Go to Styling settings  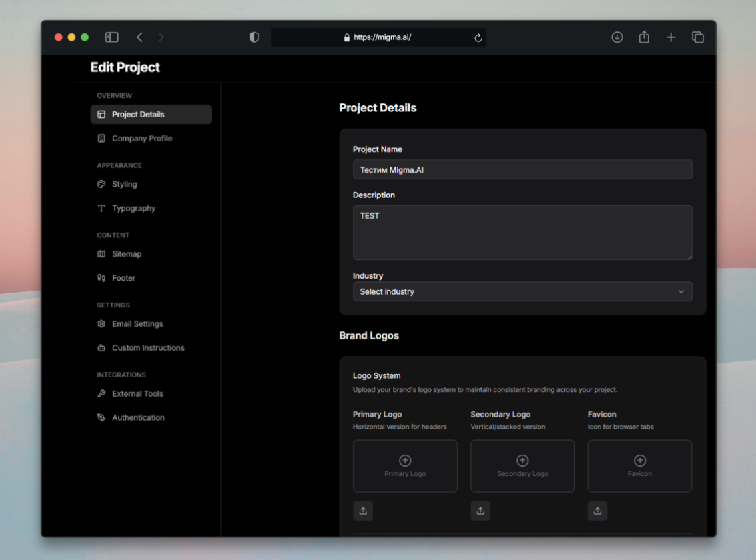(x=124, y=185)
